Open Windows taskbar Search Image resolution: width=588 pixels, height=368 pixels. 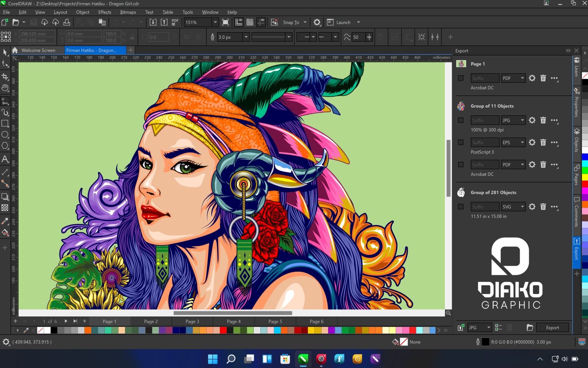click(231, 359)
